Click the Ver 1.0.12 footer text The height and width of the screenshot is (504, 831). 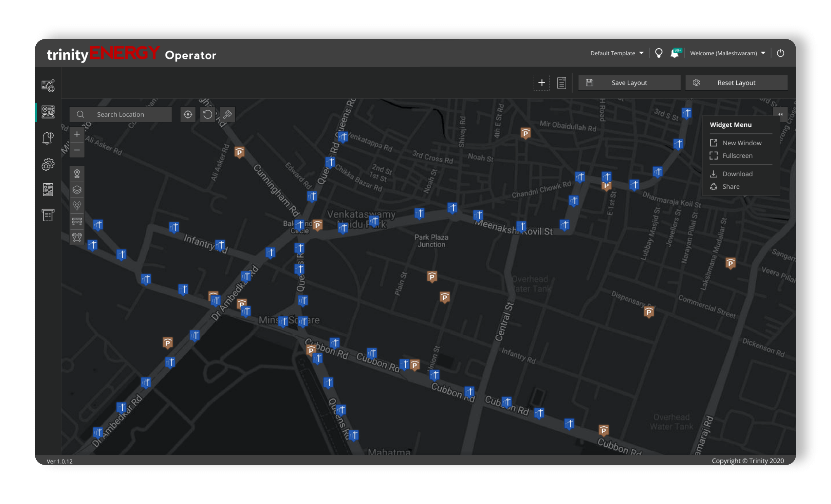click(59, 461)
